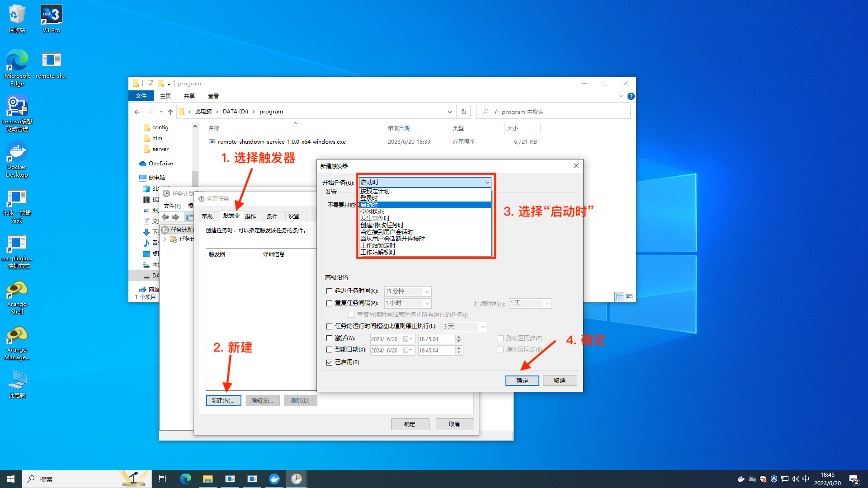Image resolution: width=868 pixels, height=488 pixels.
Task: Switch to the 条件 tab in Create Task
Action: (272, 216)
